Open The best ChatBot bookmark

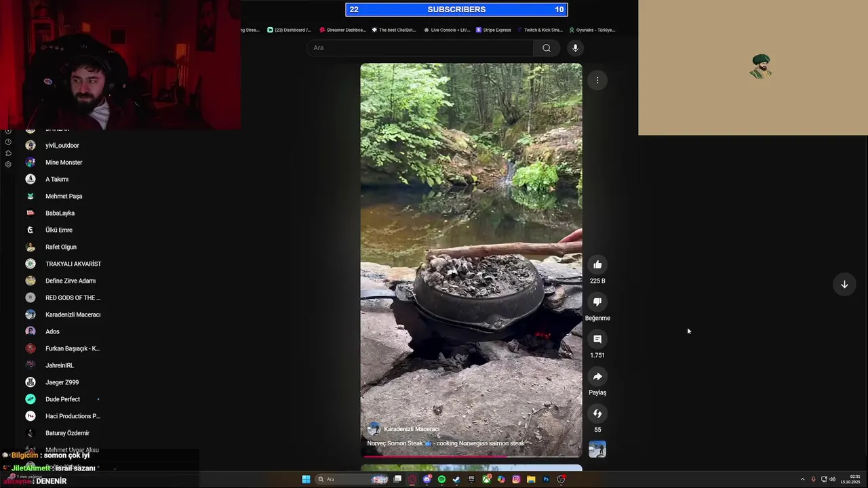tap(394, 30)
